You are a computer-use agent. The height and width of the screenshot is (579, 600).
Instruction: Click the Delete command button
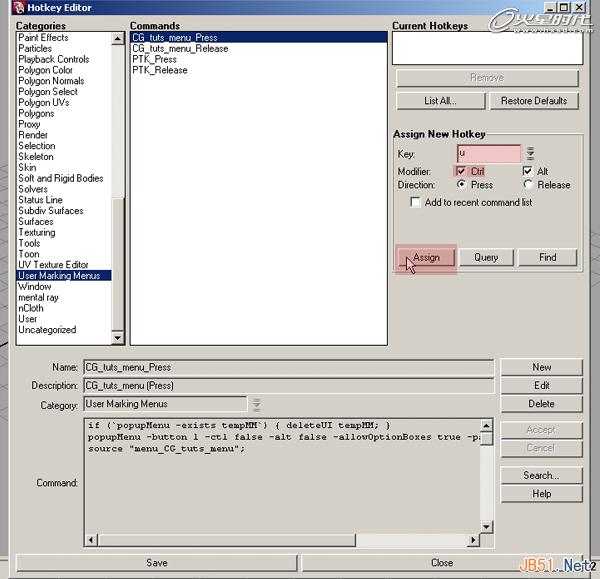[x=541, y=404]
